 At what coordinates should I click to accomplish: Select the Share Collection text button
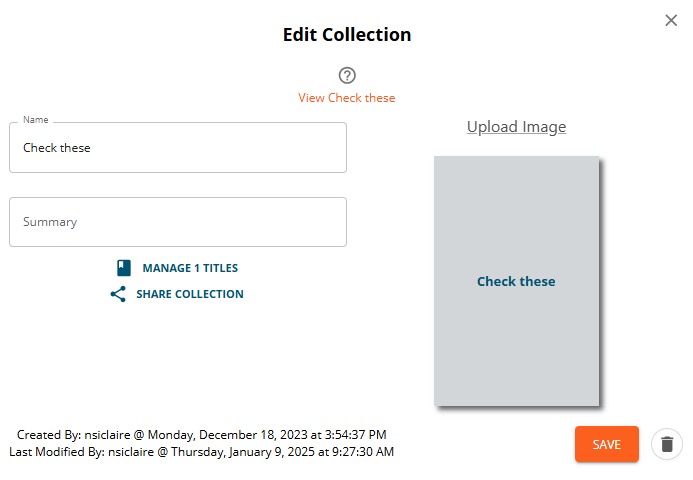click(x=190, y=294)
